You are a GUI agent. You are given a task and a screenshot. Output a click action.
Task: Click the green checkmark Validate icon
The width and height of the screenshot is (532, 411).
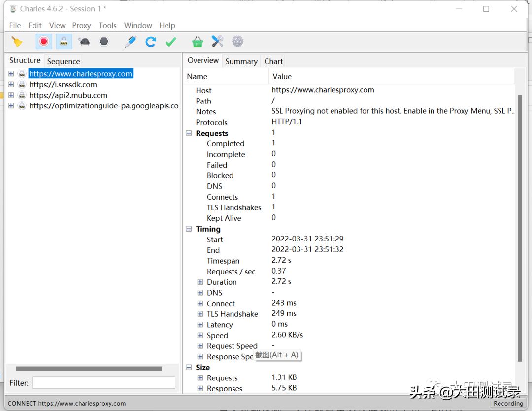point(170,42)
